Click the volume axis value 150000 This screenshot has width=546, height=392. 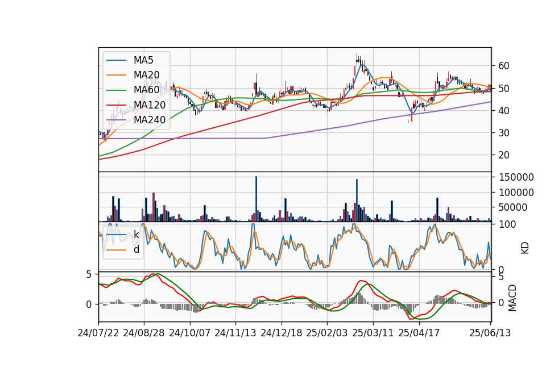(516, 177)
